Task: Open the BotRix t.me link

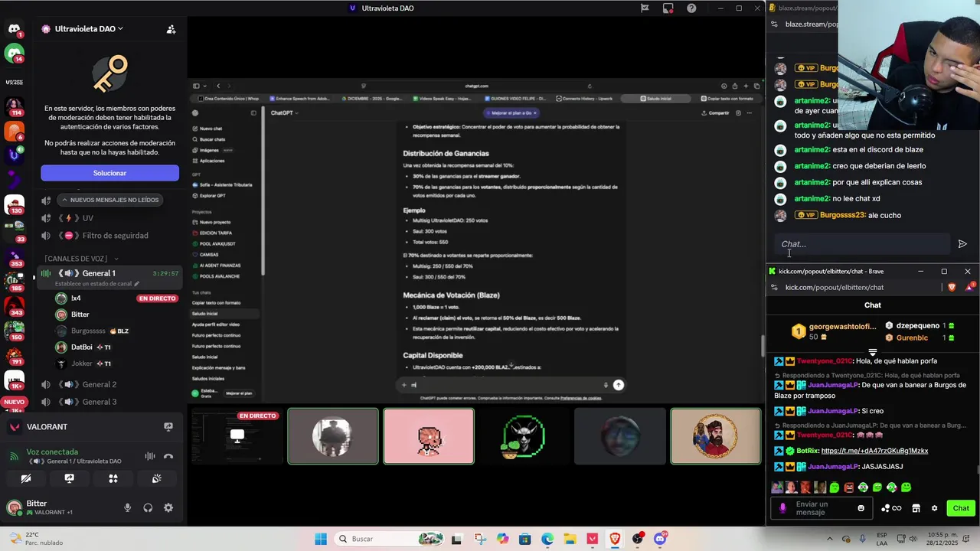Action: [874, 451]
